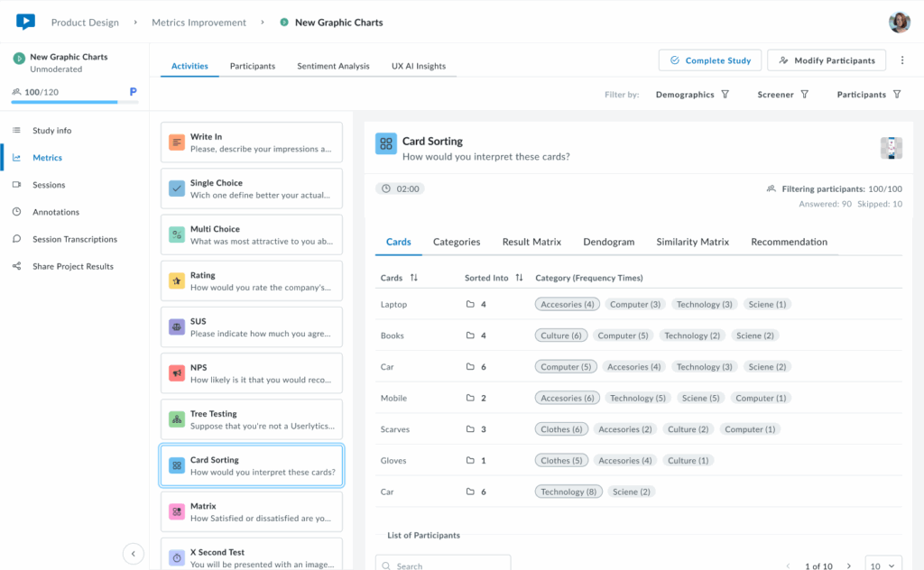This screenshot has height=570, width=924.
Task: Click the Demographics filter funnel icon
Action: coord(725,95)
